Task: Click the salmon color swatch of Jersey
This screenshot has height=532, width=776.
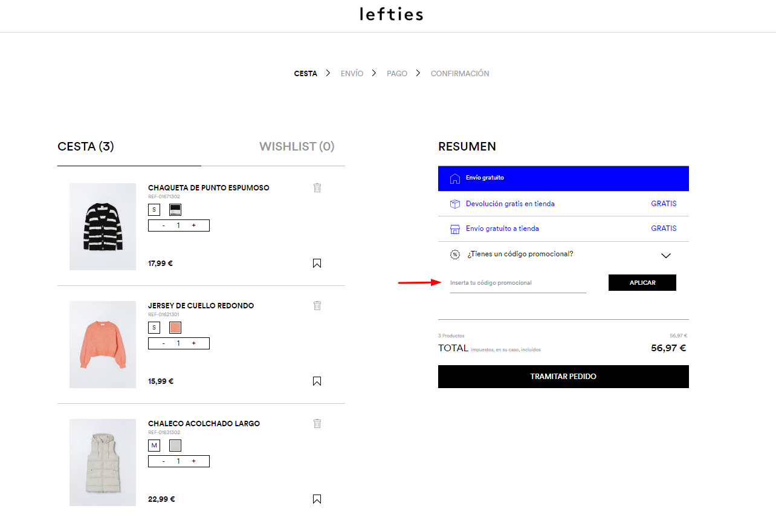Action: click(x=175, y=328)
